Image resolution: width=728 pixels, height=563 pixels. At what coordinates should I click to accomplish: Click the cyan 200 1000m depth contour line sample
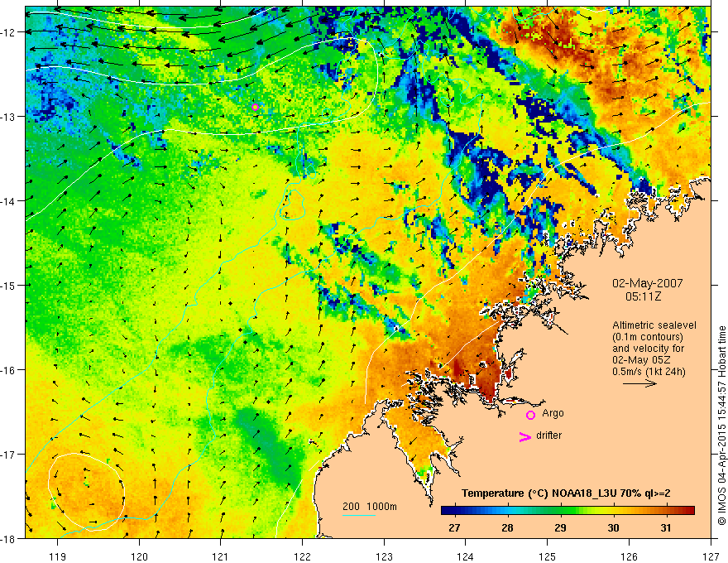[x=359, y=515]
